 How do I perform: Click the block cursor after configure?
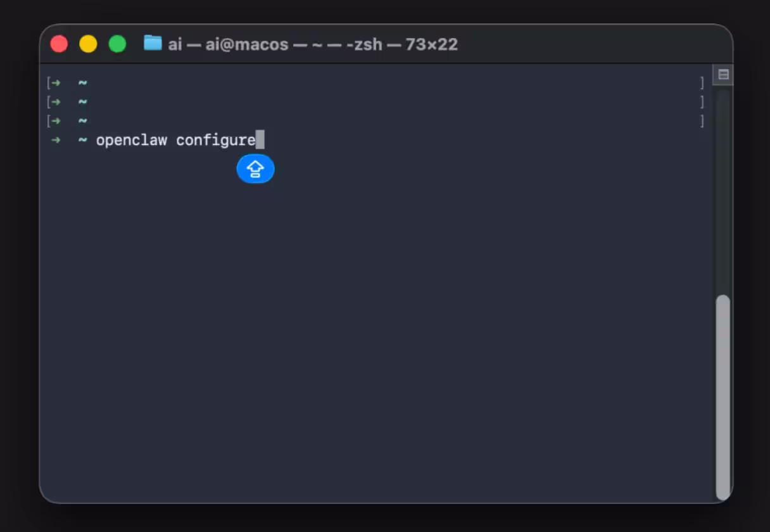(260, 140)
